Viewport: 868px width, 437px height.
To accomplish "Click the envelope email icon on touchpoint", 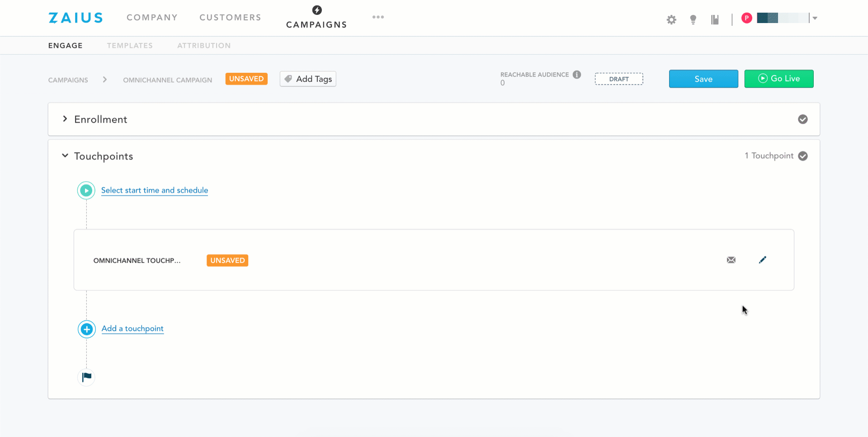I will tap(731, 260).
